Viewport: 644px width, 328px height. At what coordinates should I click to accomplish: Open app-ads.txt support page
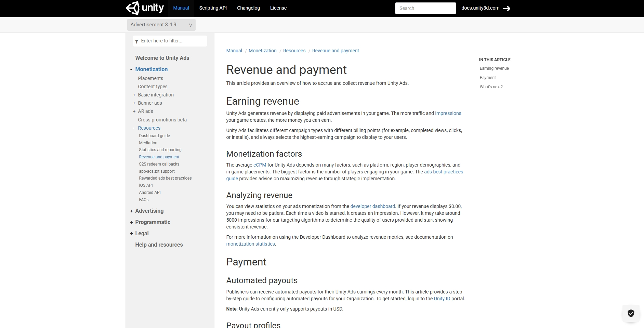(x=157, y=171)
